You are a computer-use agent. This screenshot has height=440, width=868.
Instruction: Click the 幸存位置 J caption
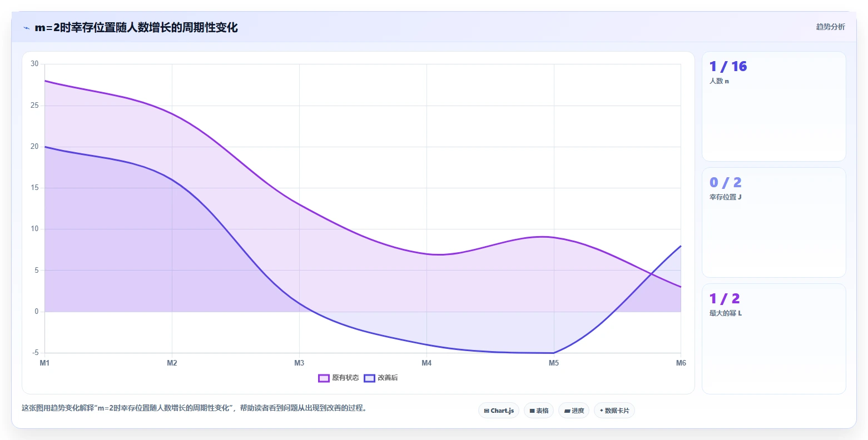click(726, 197)
